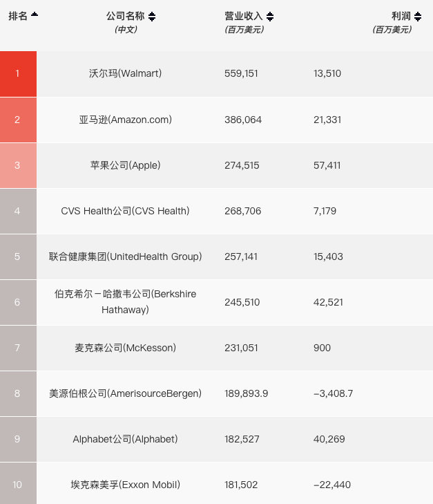The width and height of the screenshot is (433, 504).
Task: Click UnitedHealth profit 15,403
Action: tap(328, 256)
